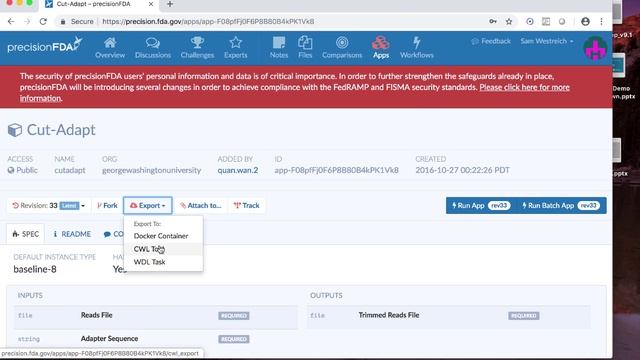
Task: Click the 'baseline-8' instance type value
Action: tap(35, 269)
